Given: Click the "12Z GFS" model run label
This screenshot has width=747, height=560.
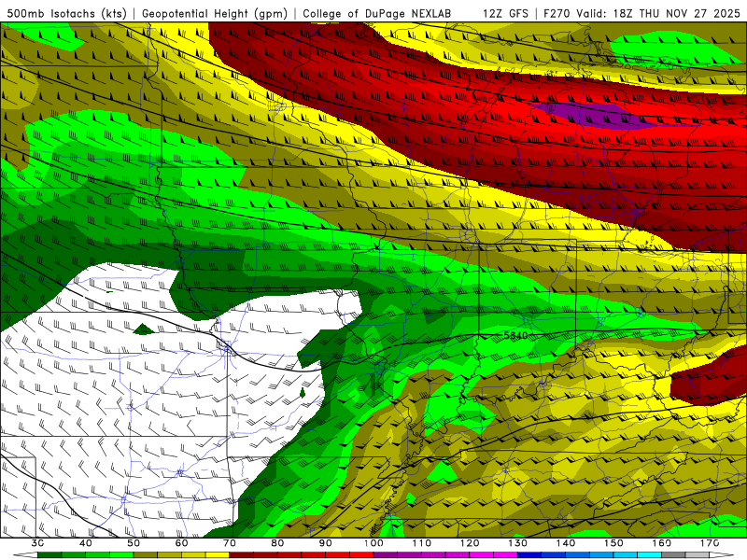Looking at the screenshot, I should (x=505, y=13).
